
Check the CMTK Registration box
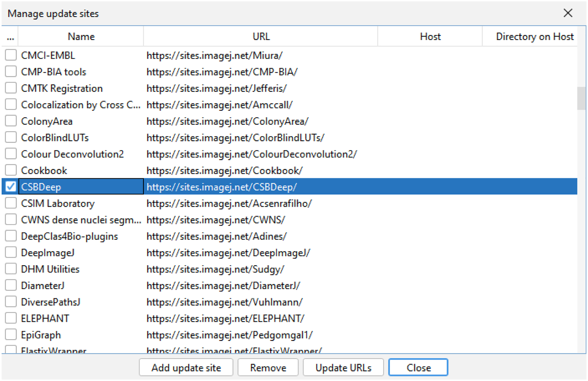pyautogui.click(x=11, y=88)
